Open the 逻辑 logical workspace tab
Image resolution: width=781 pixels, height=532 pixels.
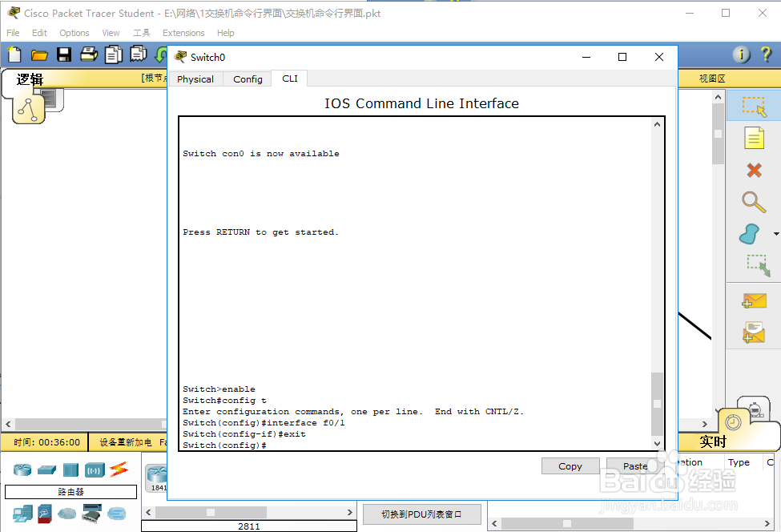coord(30,79)
